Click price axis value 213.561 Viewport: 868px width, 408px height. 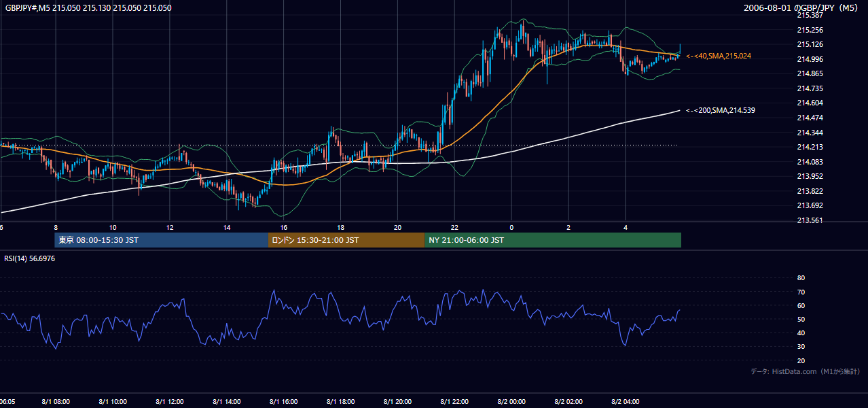[x=810, y=220]
